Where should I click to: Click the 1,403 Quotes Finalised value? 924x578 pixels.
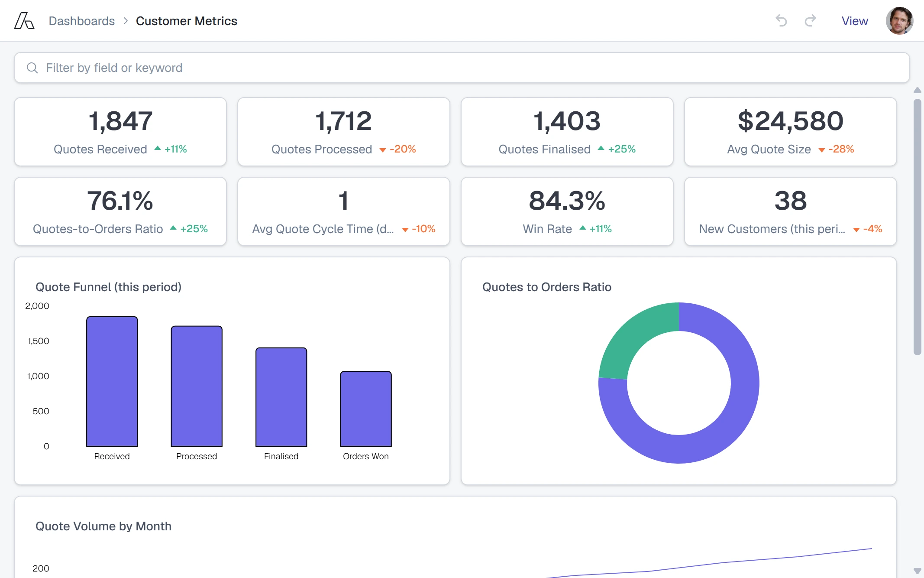(567, 121)
